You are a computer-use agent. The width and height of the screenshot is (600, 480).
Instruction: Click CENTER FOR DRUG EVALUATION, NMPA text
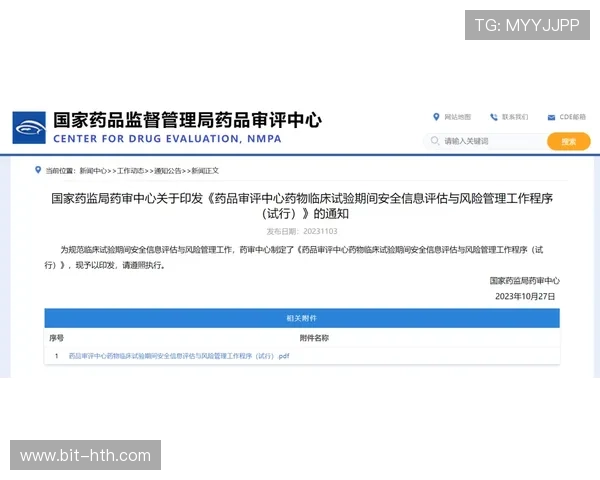[167, 139]
